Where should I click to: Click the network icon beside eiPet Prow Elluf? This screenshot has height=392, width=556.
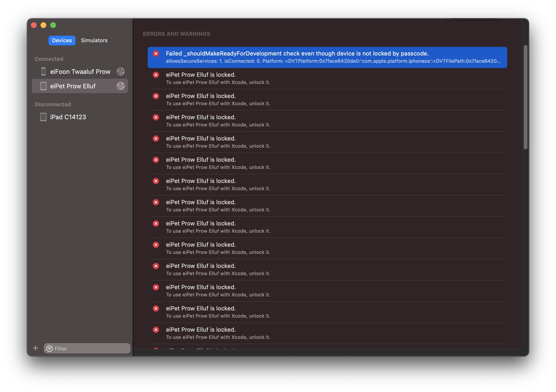pos(120,86)
